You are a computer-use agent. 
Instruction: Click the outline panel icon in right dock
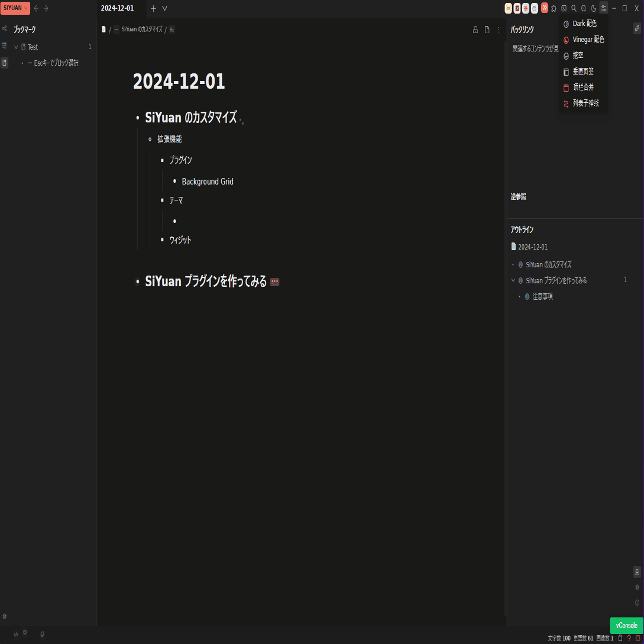[637, 572]
